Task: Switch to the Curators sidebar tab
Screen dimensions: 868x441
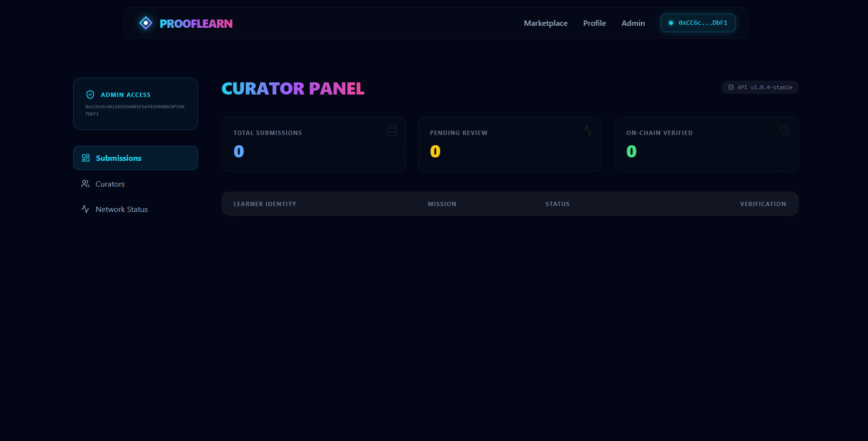Action: coord(110,184)
